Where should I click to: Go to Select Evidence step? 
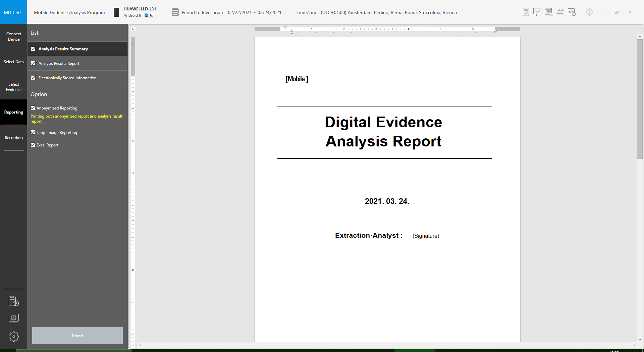point(13,87)
